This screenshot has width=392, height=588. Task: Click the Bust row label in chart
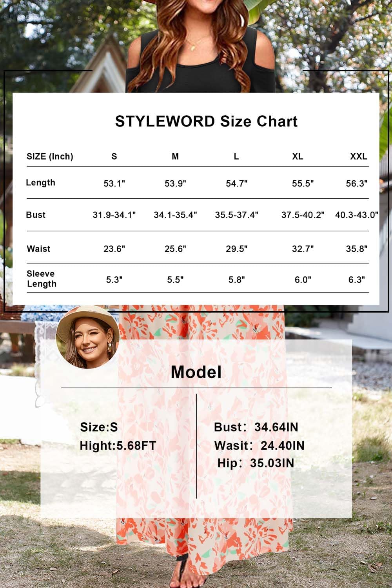point(36,215)
